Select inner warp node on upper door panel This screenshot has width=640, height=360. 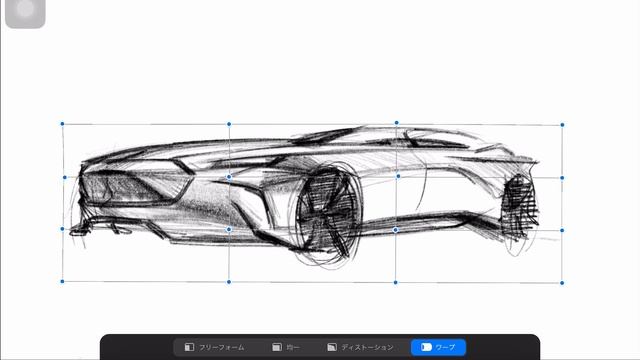click(398, 176)
